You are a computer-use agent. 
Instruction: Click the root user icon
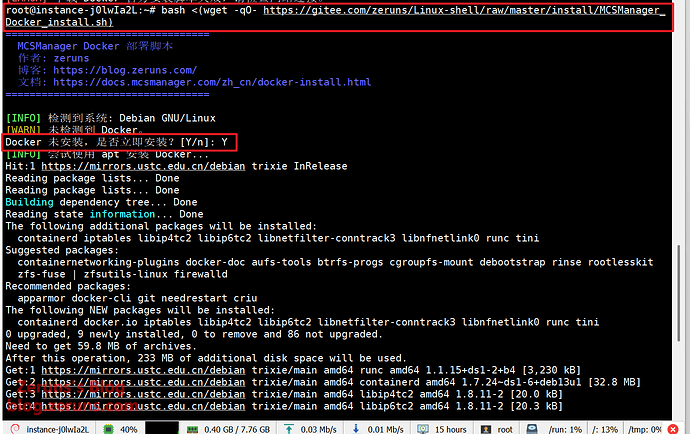[x=486, y=429]
